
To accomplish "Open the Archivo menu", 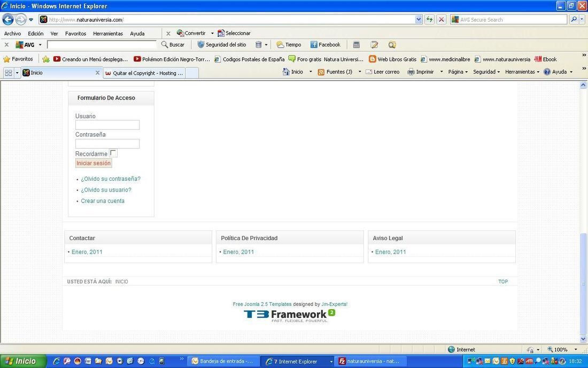I will pyautogui.click(x=12, y=33).
